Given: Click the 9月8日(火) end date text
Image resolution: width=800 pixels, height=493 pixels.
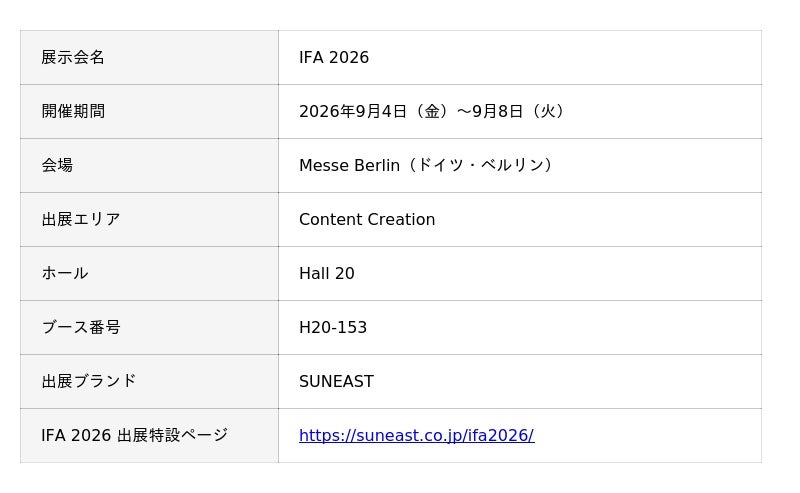Looking at the screenshot, I should pos(520,111).
